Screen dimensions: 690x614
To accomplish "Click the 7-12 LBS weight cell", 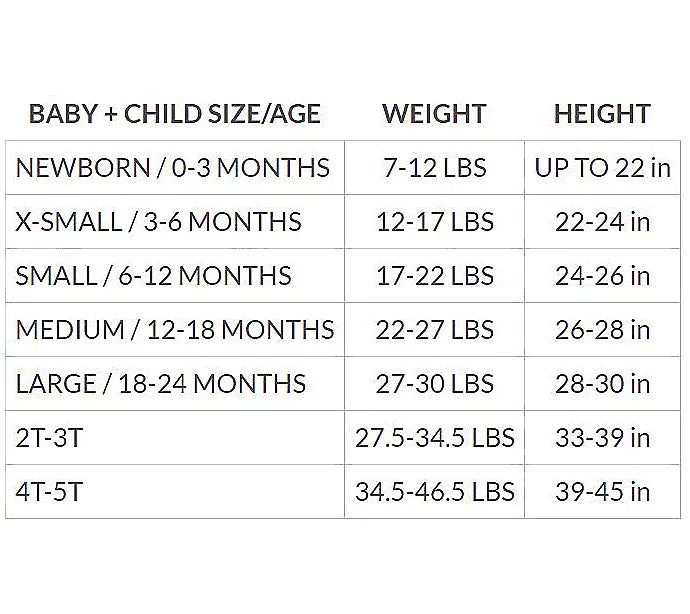I will click(434, 167).
